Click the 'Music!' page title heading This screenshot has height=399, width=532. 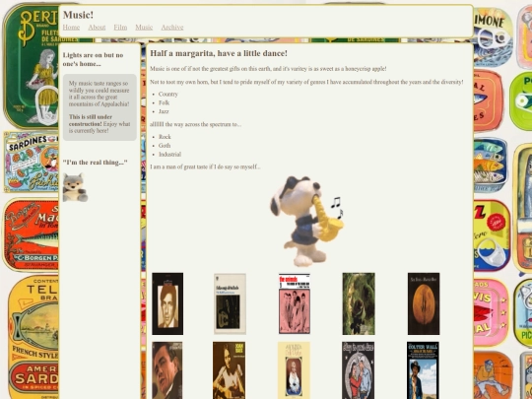(78, 15)
